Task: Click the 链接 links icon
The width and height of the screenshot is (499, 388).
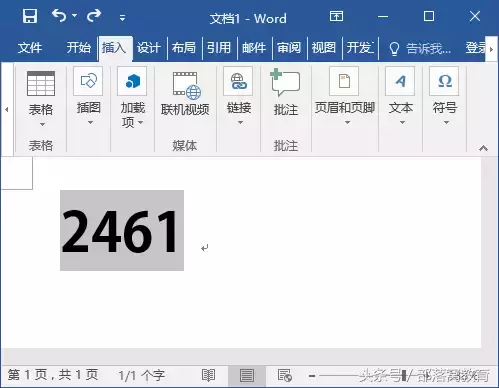Action: (238, 81)
